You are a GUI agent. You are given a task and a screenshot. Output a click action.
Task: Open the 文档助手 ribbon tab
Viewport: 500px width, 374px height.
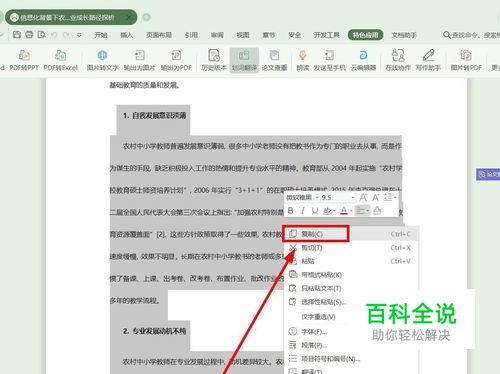click(x=404, y=35)
